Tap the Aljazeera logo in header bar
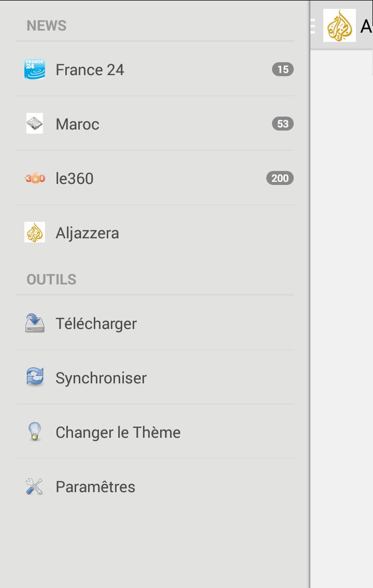The height and width of the screenshot is (588, 373). tap(339, 25)
